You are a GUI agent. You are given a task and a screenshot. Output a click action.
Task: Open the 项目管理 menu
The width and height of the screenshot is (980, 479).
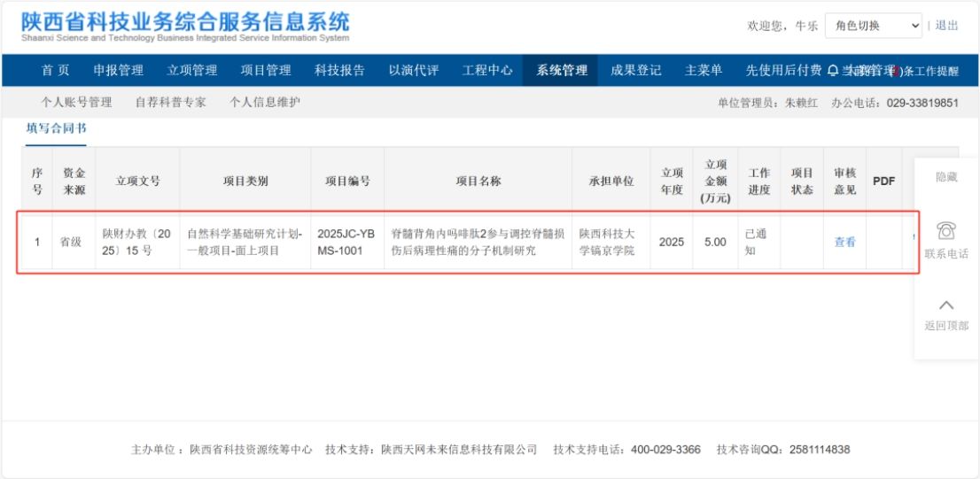point(266,71)
